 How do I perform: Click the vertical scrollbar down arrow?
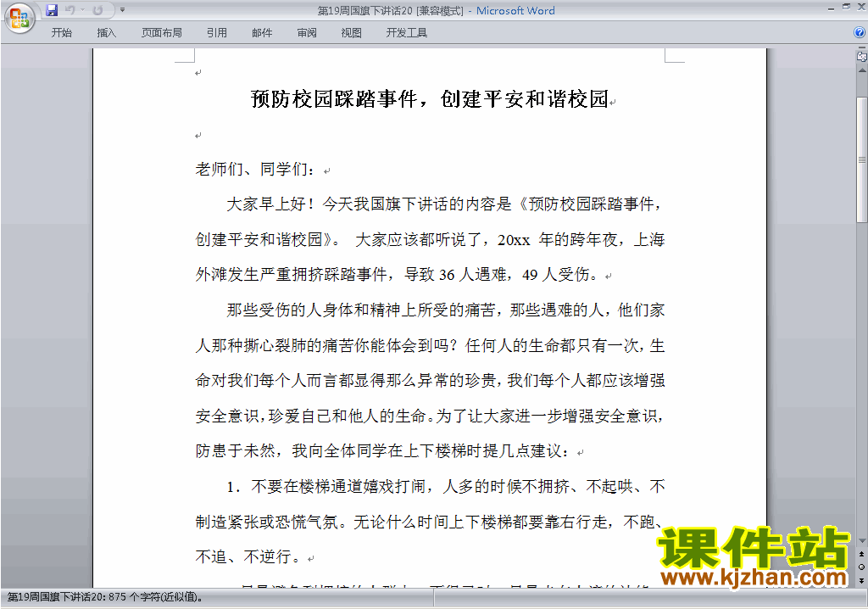pyautogui.click(x=862, y=541)
